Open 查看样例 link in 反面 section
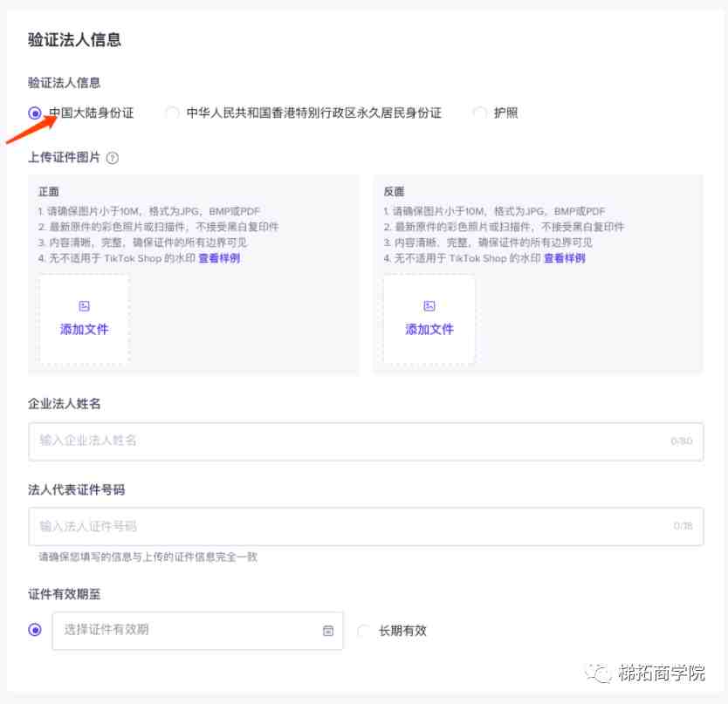 [565, 258]
